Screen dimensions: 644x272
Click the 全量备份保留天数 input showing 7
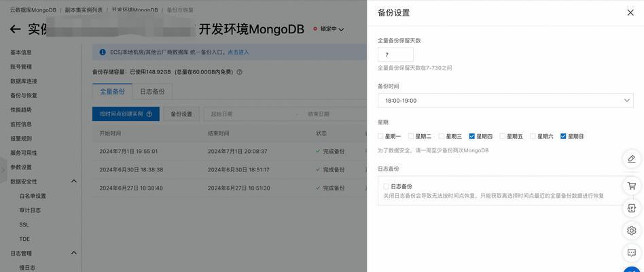[395, 54]
